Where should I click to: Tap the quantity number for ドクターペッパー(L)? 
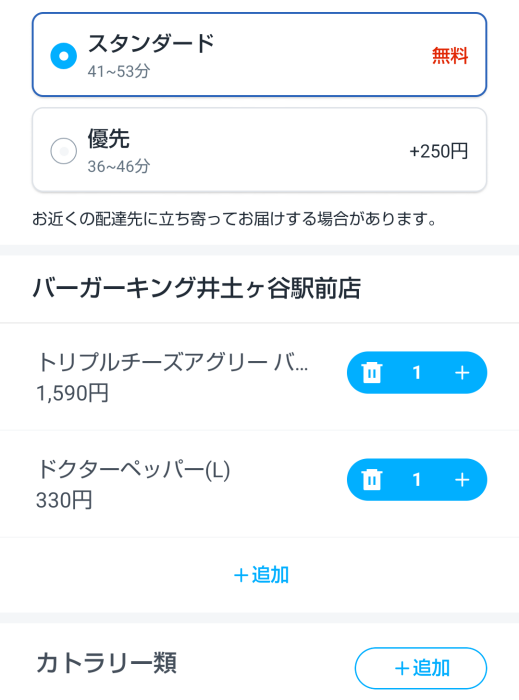click(x=416, y=480)
